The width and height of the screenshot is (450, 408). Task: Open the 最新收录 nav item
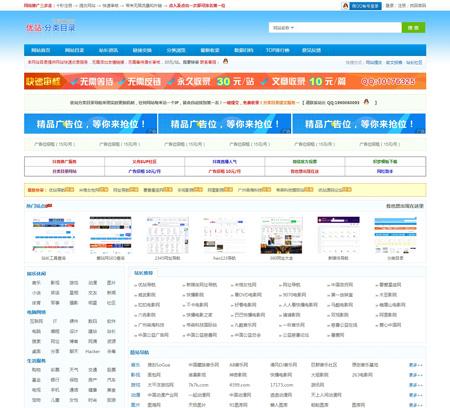click(210, 50)
